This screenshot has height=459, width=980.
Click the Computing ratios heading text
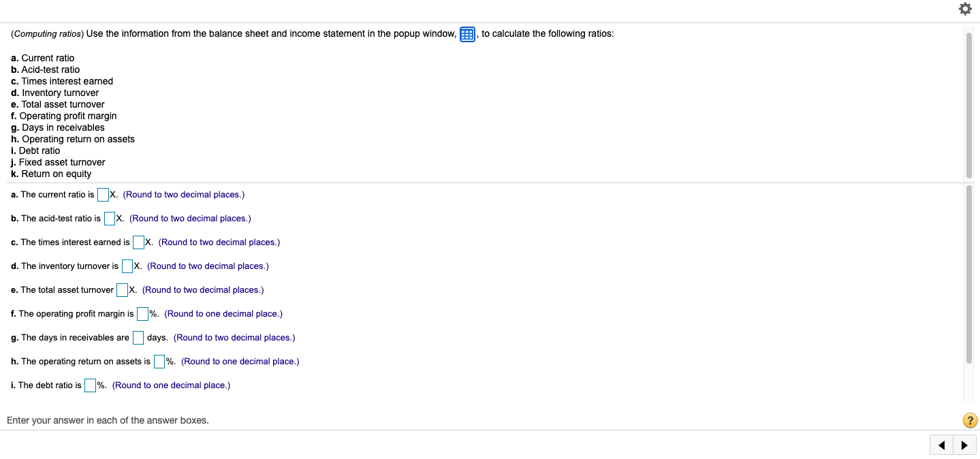click(x=46, y=33)
